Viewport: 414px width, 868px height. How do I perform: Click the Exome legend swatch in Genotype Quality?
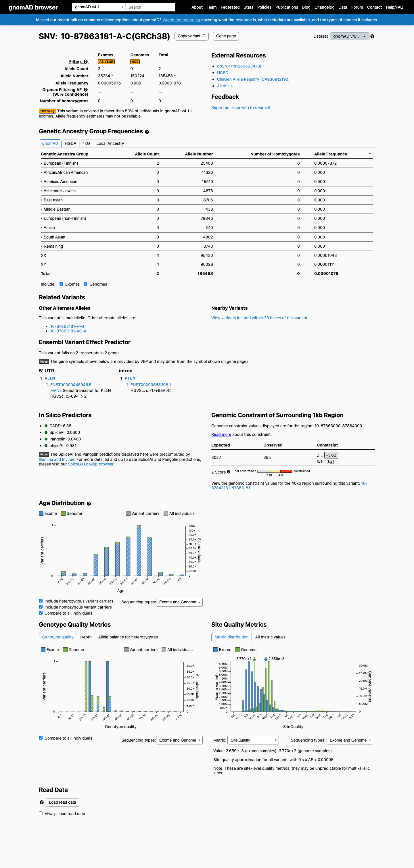pyautogui.click(x=43, y=650)
